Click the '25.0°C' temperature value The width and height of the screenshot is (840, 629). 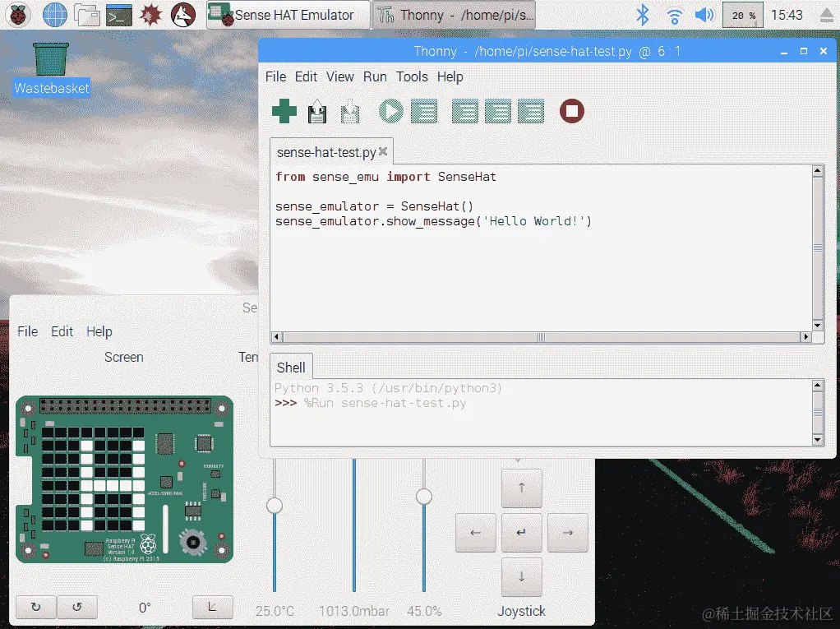[275, 611]
